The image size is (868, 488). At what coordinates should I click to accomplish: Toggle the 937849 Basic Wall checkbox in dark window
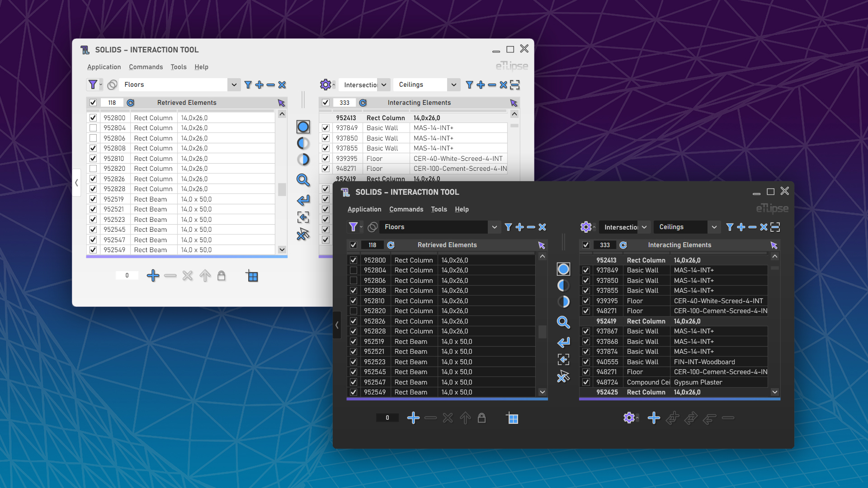(586, 270)
